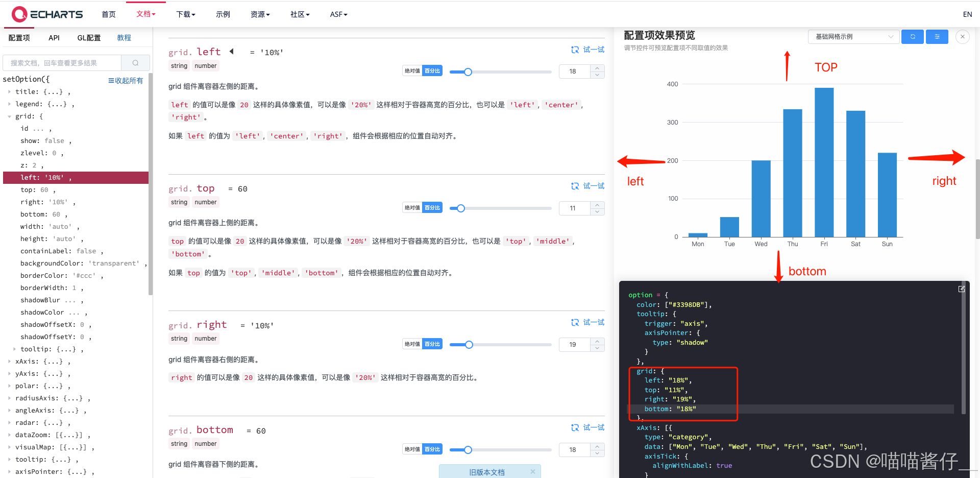Click the code panel vertical scrollbar
Viewport: 980px width, 478px height.
pyautogui.click(x=963, y=347)
